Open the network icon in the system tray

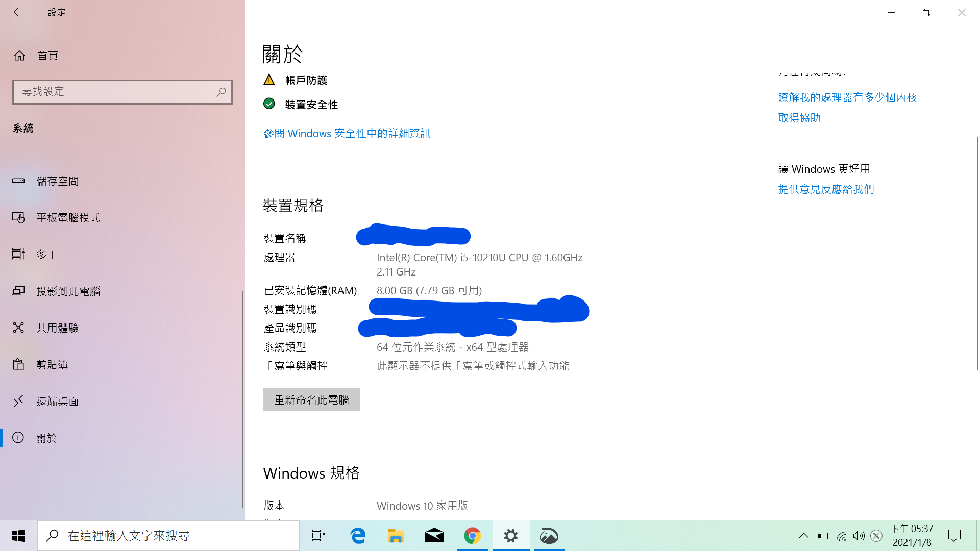841,536
